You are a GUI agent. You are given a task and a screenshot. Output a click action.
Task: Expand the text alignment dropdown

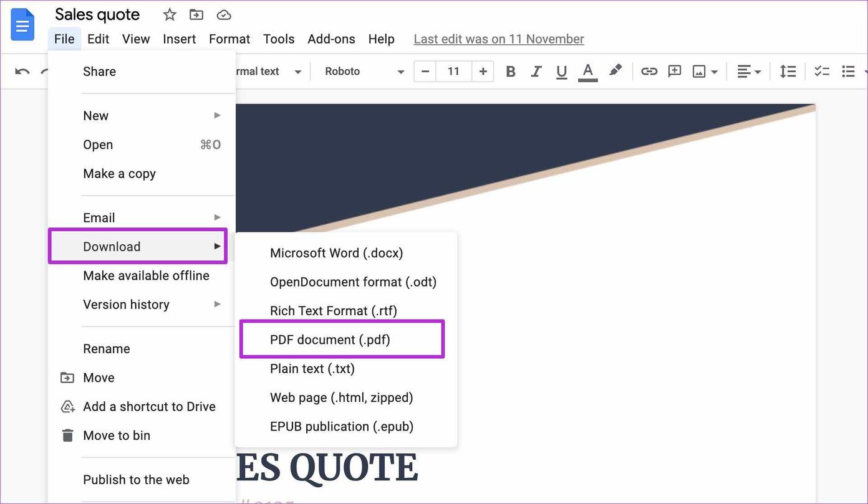tap(749, 72)
